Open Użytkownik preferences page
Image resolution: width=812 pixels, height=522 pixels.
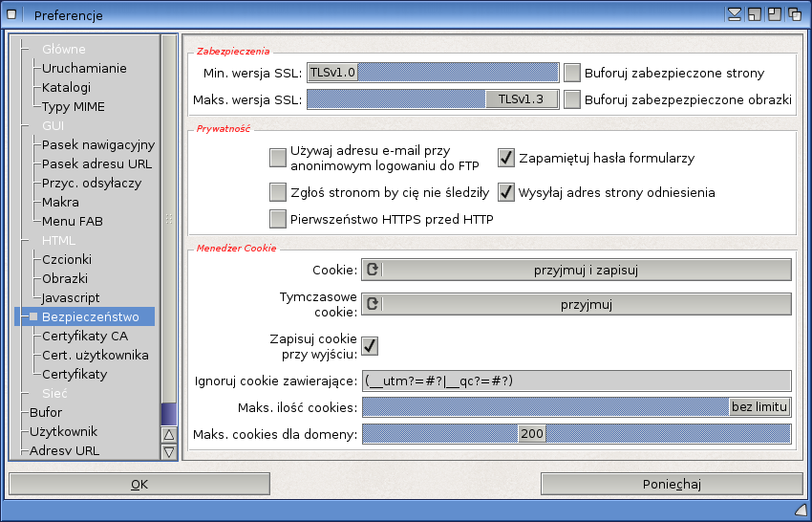[x=63, y=432]
